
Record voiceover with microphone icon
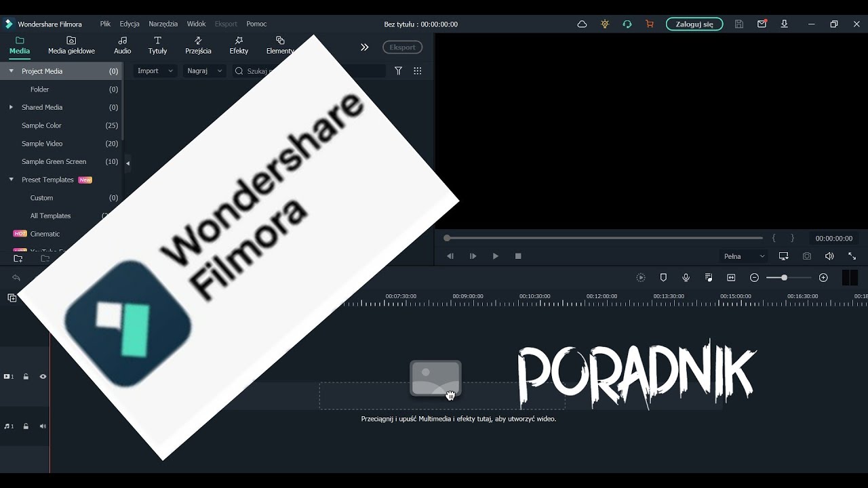coord(686,277)
